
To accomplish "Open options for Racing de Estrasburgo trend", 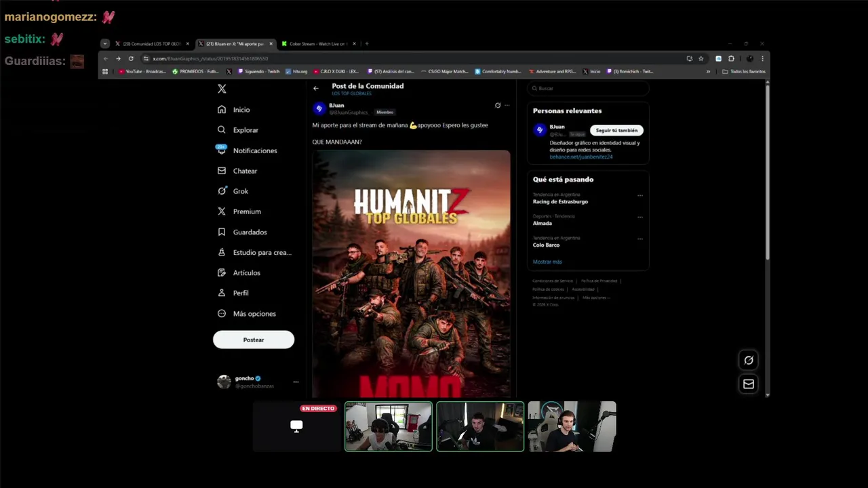I will tap(639, 196).
